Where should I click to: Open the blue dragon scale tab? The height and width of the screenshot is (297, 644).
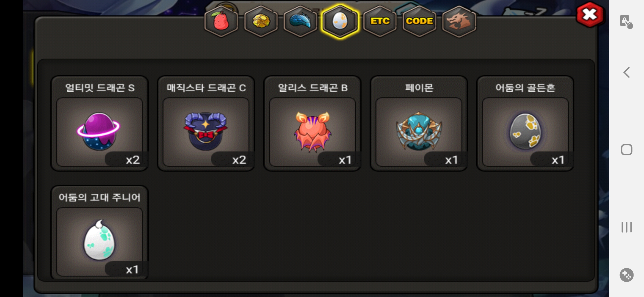click(300, 21)
